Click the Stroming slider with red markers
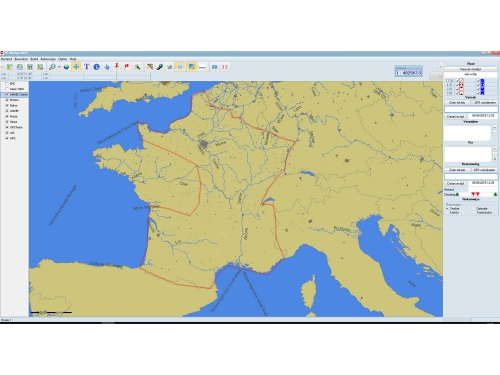The width and height of the screenshot is (500, 375). click(476, 194)
